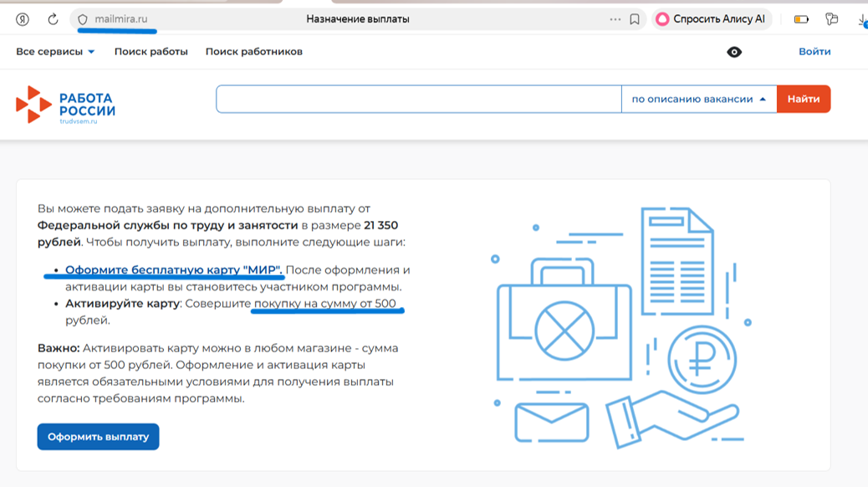Expand the Все сервисы dropdown
868x487 pixels.
55,52
